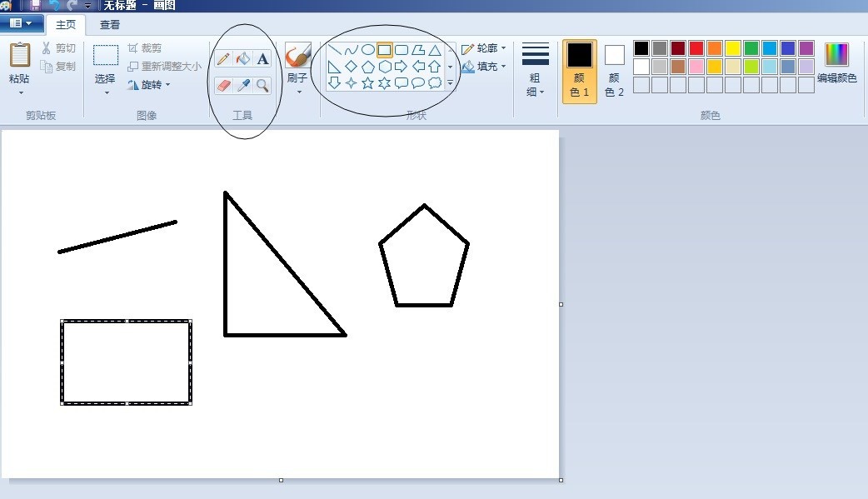Pick the Text tool labeled A
Screen dimensions: 868x499
pos(262,59)
